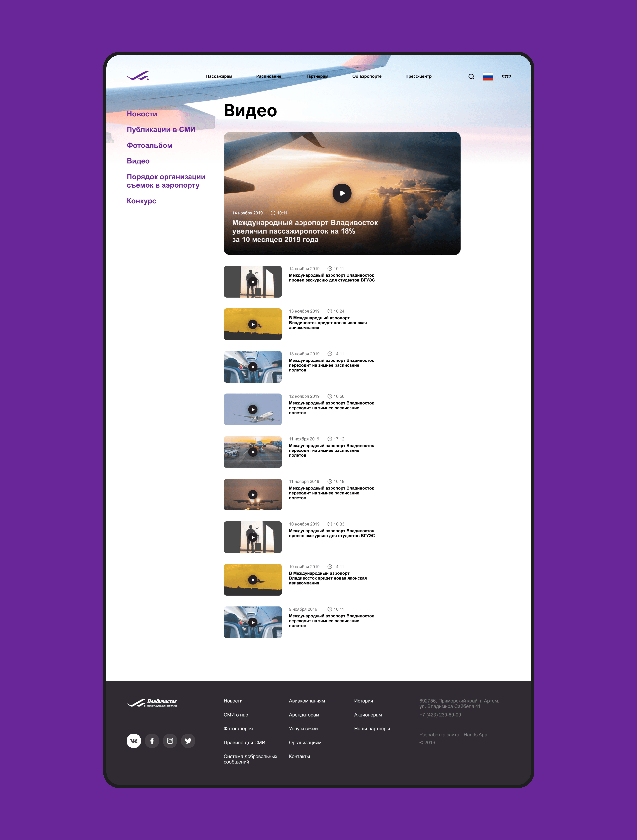637x840 pixels.
Task: Select Видео in the sidebar
Action: [x=138, y=161]
